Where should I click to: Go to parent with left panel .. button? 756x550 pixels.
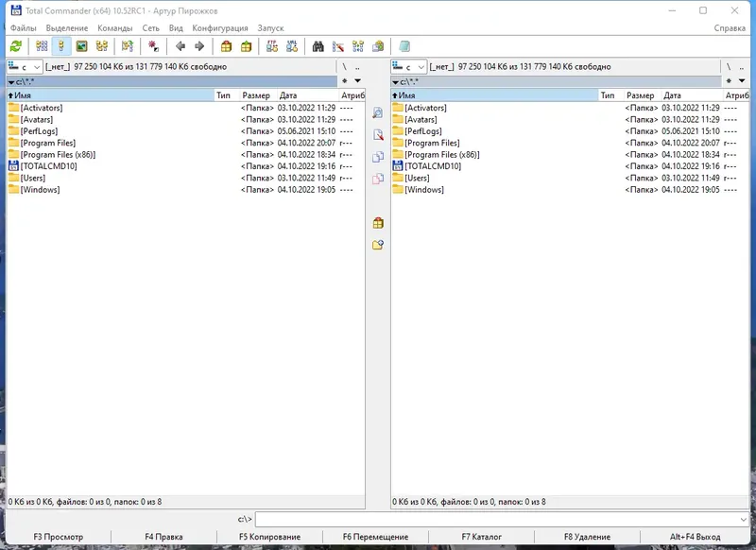[357, 66]
